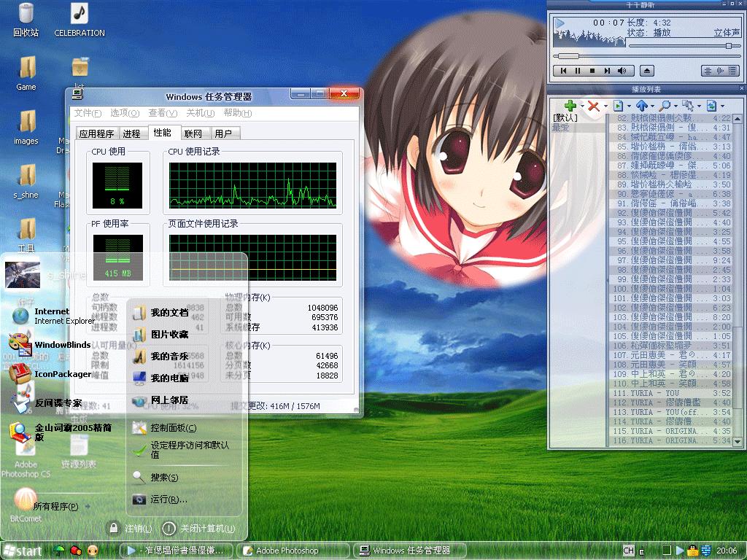Click the red X delete icon in playlist
The image size is (747, 560).
(594, 106)
